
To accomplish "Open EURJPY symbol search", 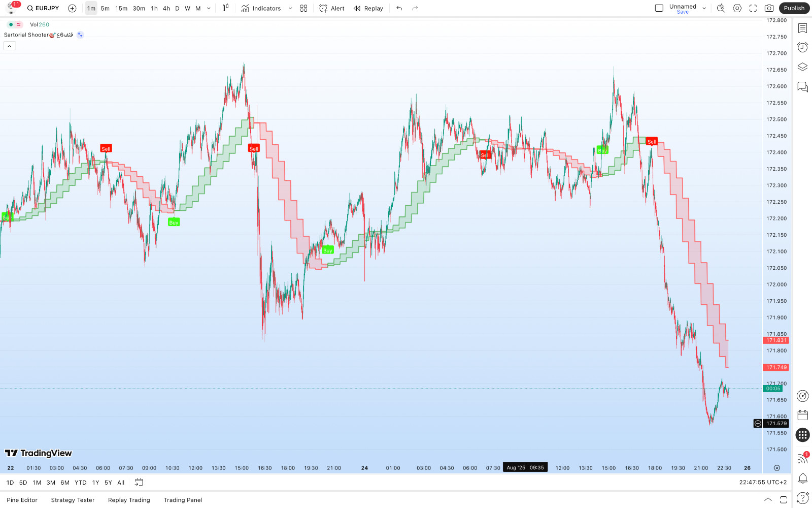I will pos(43,8).
